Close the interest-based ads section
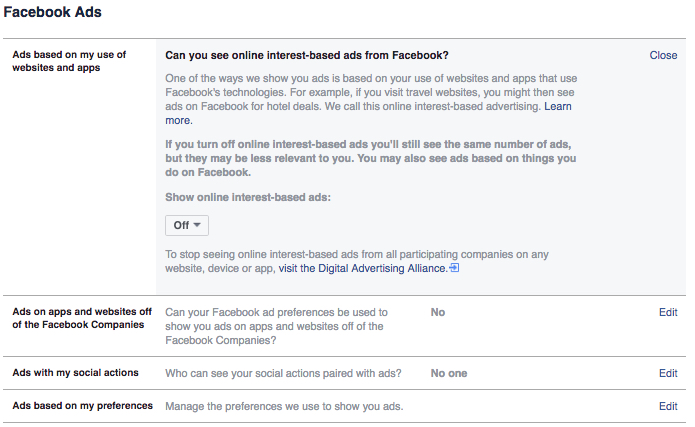The width and height of the screenshot is (695, 427). (663, 55)
